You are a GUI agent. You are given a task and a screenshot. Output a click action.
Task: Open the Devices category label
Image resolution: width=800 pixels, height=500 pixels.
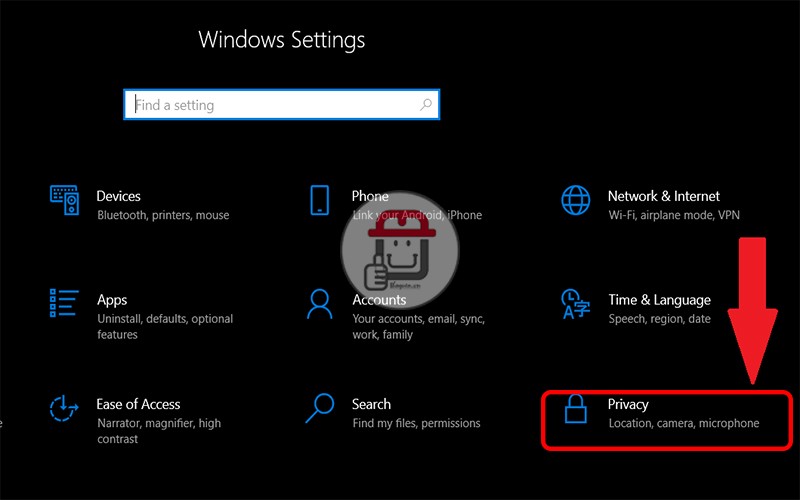point(118,196)
